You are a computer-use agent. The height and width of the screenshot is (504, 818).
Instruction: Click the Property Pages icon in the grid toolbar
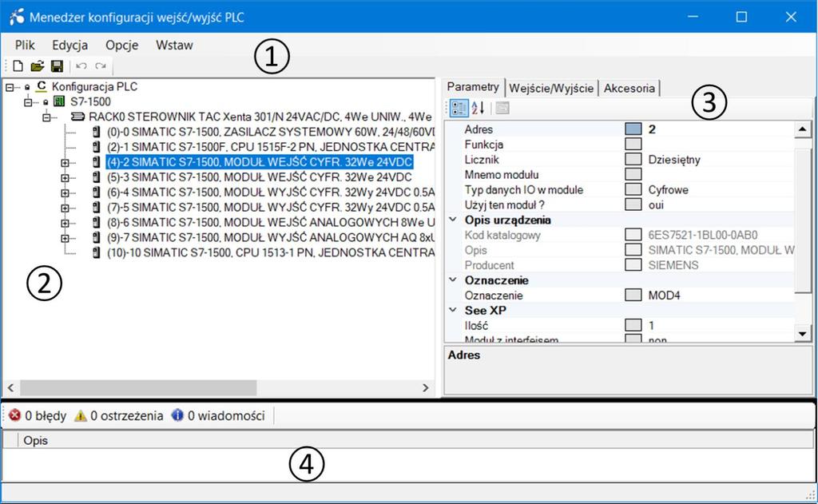pyautogui.click(x=502, y=108)
